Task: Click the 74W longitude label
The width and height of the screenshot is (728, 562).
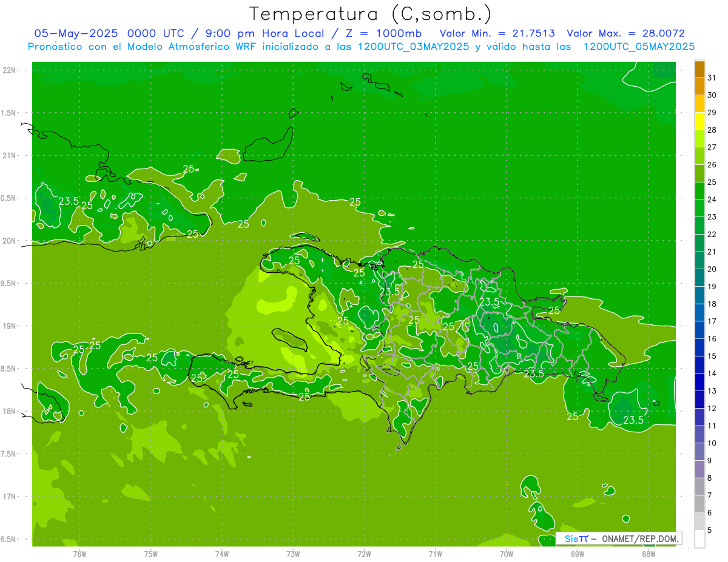Action: point(222,554)
